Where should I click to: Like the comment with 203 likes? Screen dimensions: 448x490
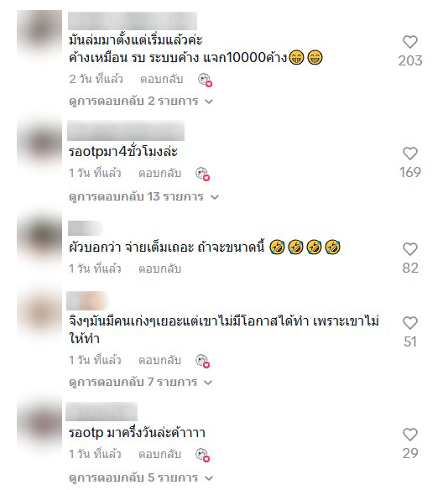pyautogui.click(x=410, y=42)
